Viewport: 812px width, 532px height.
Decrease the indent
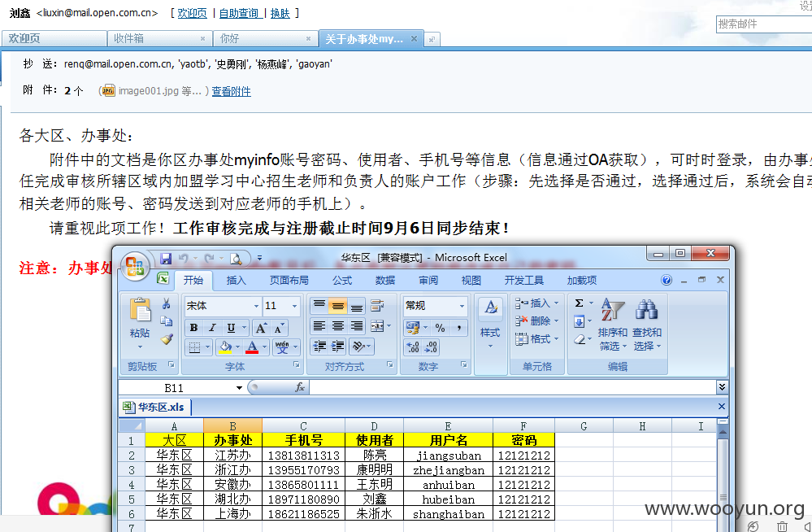click(319, 347)
